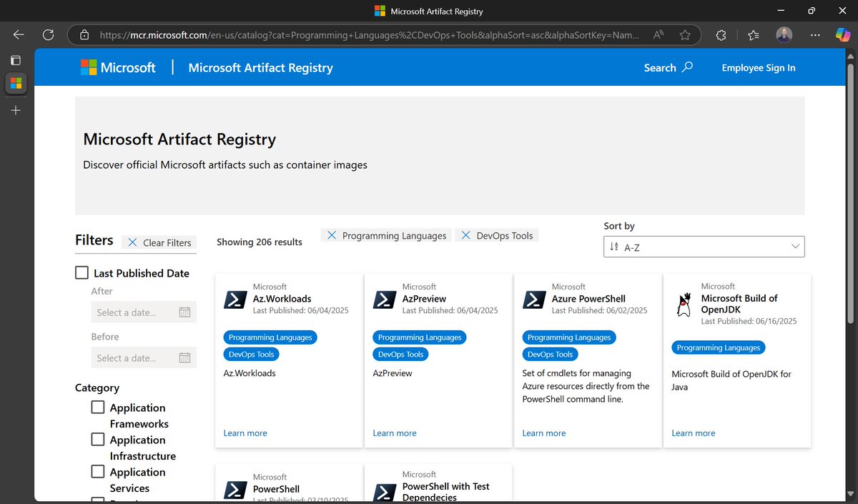Click the Search magnifier icon
The image size is (858, 504).
pos(687,67)
